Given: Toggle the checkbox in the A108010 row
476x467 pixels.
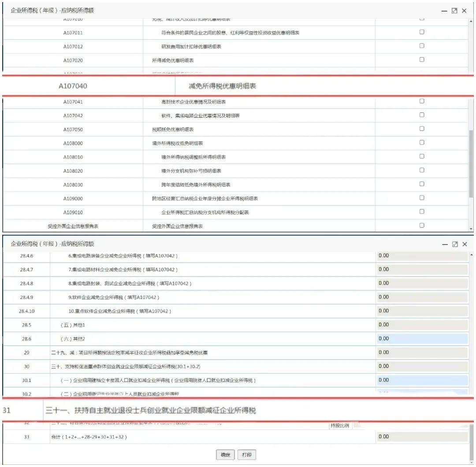Looking at the screenshot, I should [422, 156].
